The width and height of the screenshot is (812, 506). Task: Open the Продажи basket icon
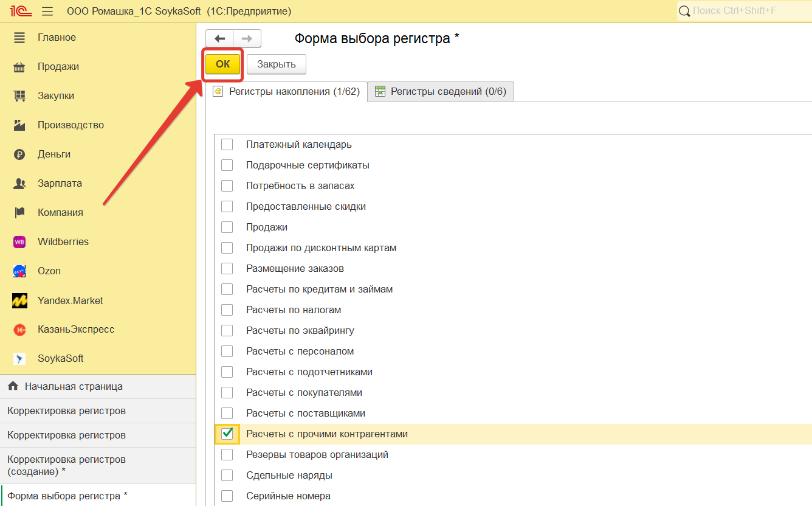19,67
